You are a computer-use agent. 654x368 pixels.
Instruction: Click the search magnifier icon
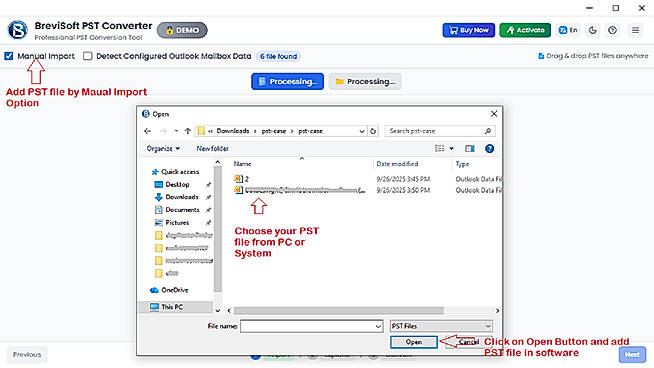point(488,131)
